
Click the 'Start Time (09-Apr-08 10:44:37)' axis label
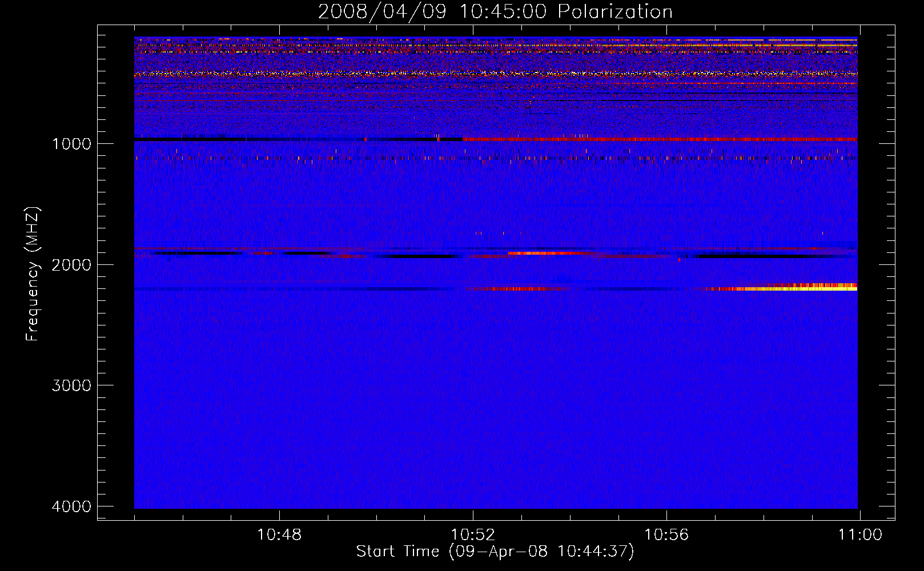tap(495, 552)
